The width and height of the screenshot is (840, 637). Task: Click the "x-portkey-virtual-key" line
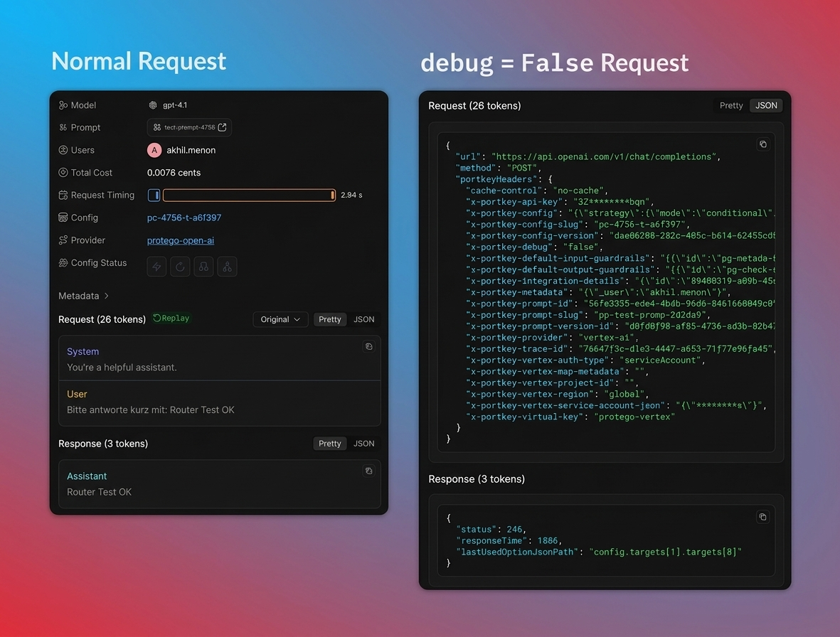570,417
